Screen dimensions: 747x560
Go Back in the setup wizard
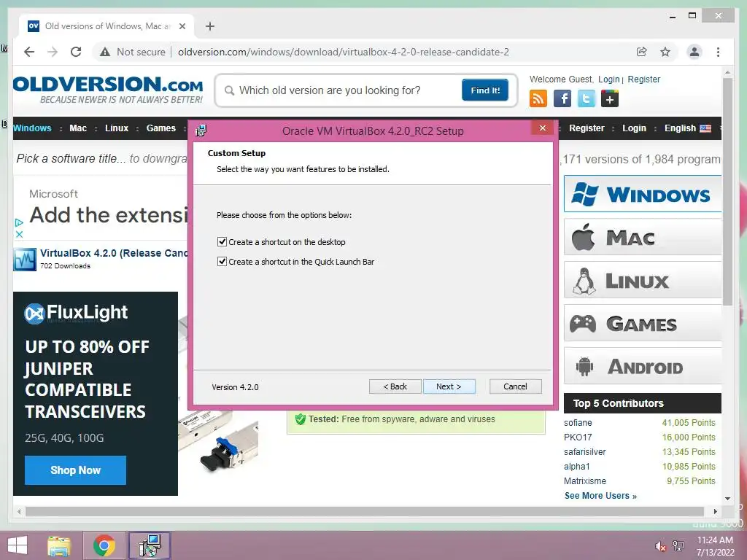[395, 386]
